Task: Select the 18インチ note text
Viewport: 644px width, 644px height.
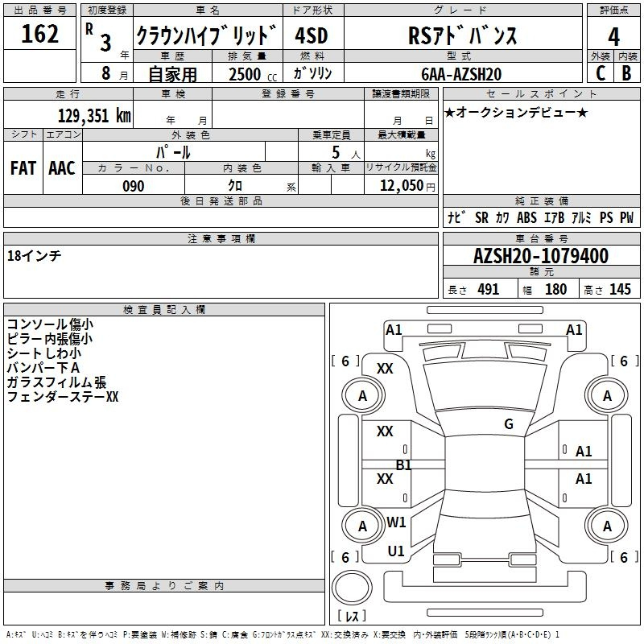Action: [35, 255]
